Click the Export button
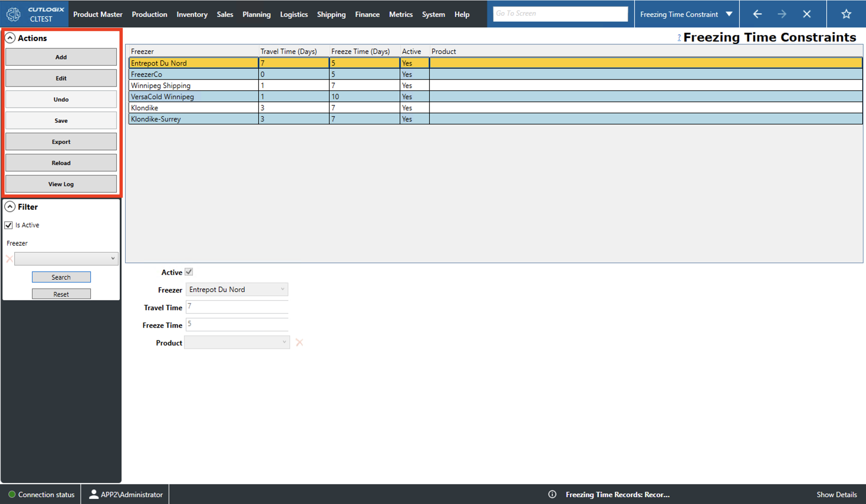The width and height of the screenshot is (866, 504). [61, 141]
